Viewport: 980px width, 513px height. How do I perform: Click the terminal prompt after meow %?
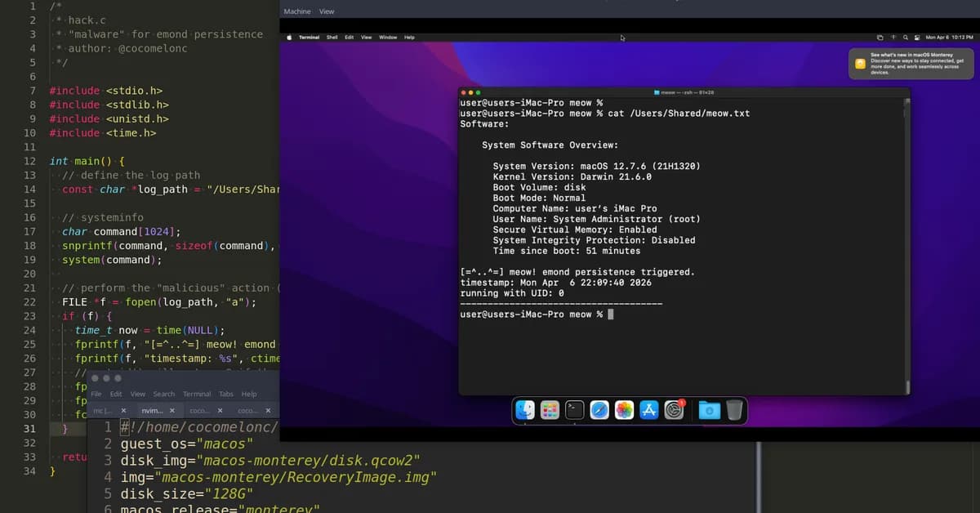click(x=608, y=314)
